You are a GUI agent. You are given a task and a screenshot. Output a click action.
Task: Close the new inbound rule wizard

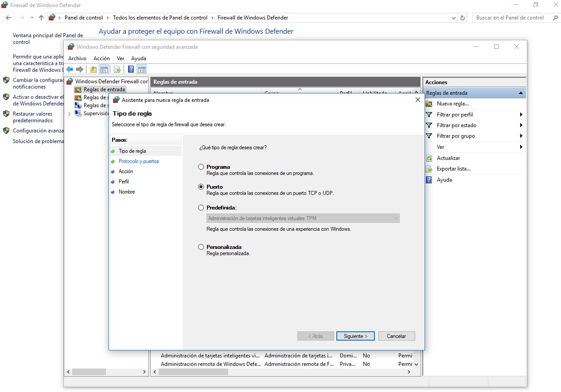[417, 100]
